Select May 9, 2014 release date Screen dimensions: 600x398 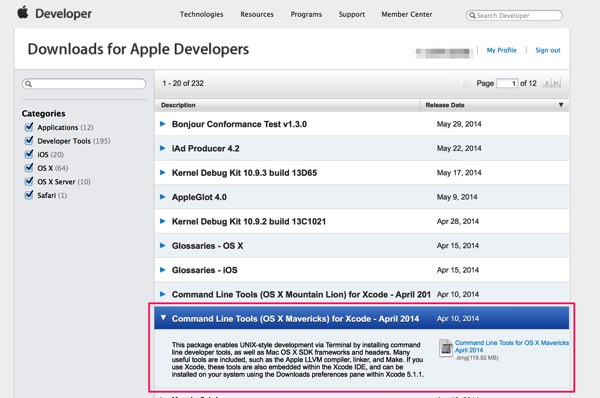tap(457, 197)
